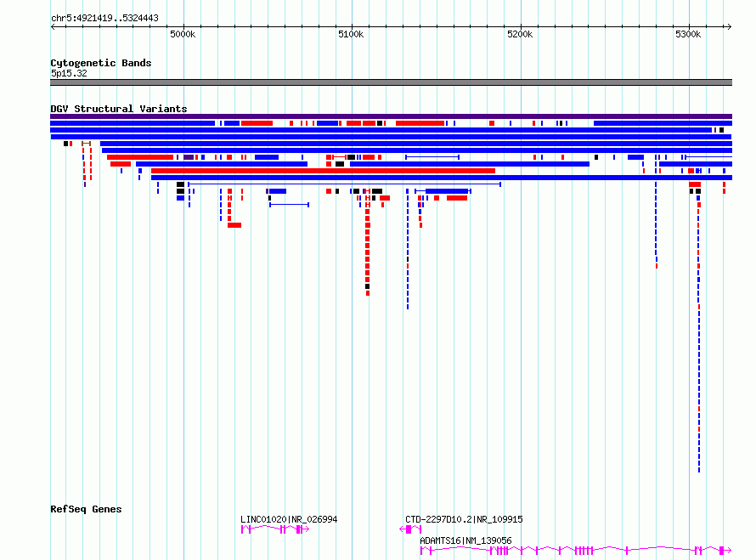Click the CTD-2297D10.2 magenta gene glyph
The width and height of the screenshot is (756, 560).
410,529
